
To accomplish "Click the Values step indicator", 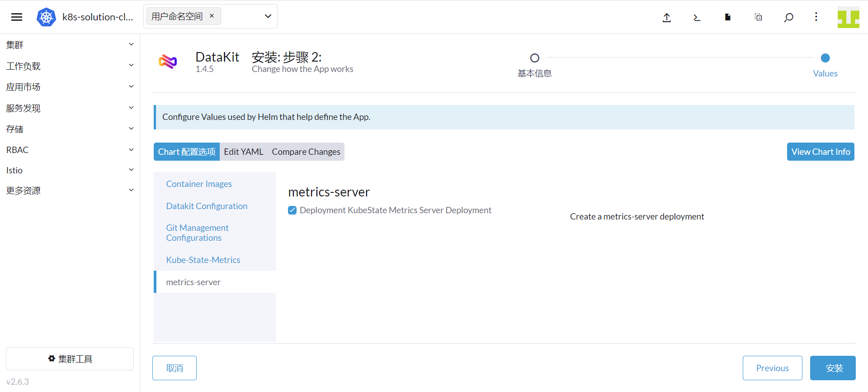I will [x=825, y=58].
